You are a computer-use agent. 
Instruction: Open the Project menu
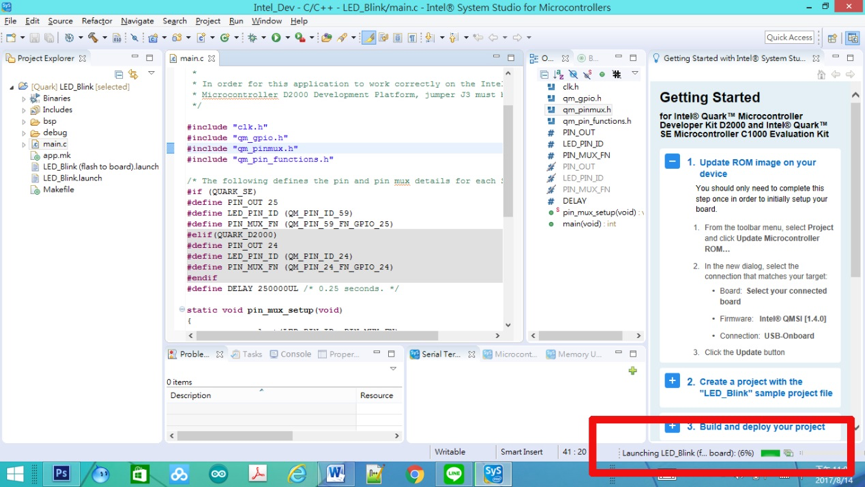click(x=207, y=21)
